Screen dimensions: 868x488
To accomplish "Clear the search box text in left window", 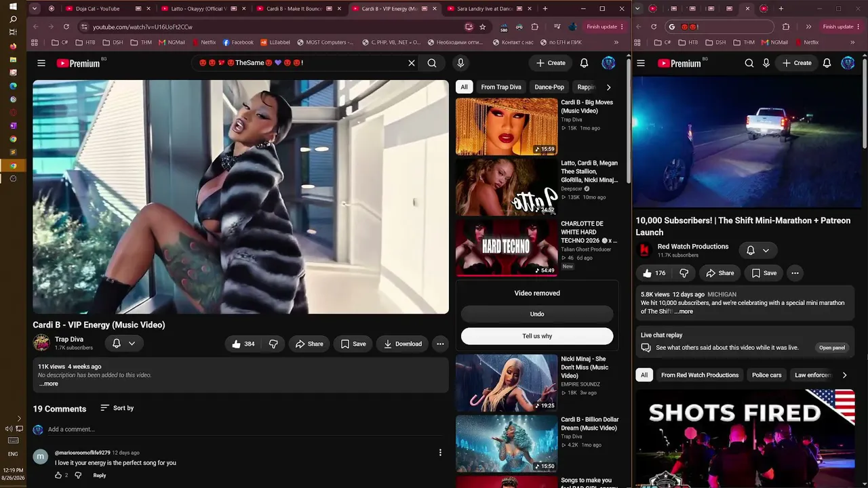I will point(412,63).
